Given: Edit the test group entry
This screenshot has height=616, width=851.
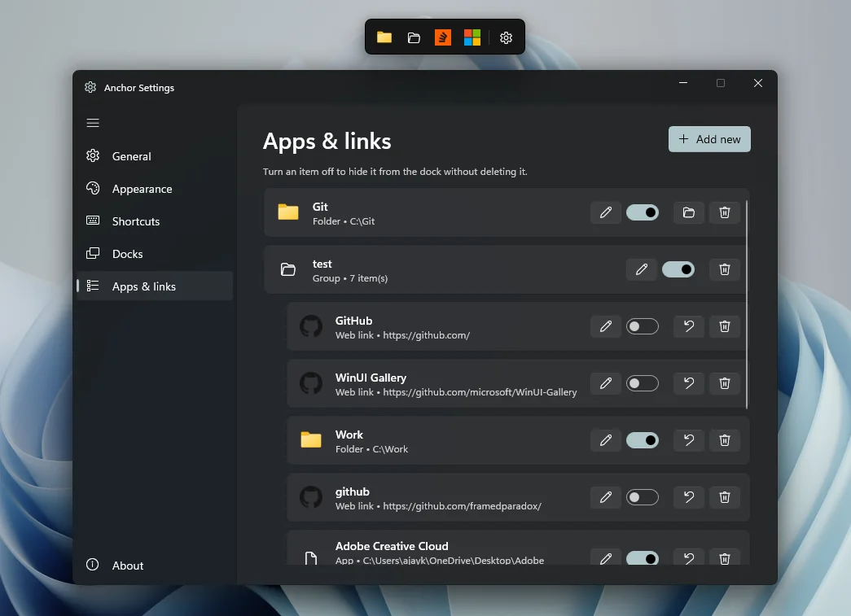Looking at the screenshot, I should click(642, 269).
